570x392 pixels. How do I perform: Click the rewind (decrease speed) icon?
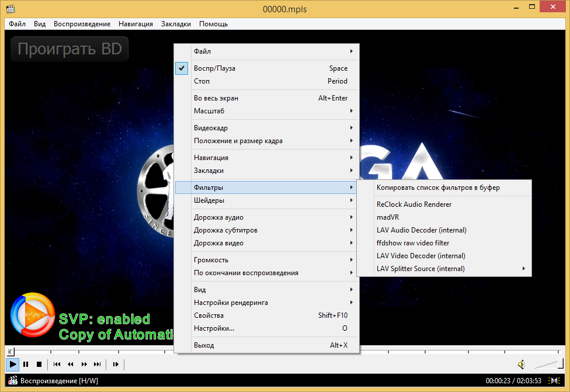coord(71,365)
